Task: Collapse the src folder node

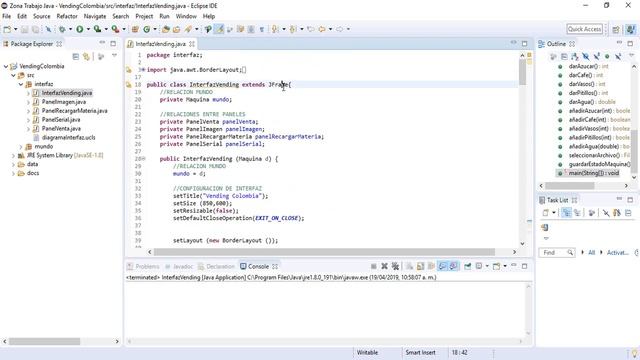Action: coord(13,75)
